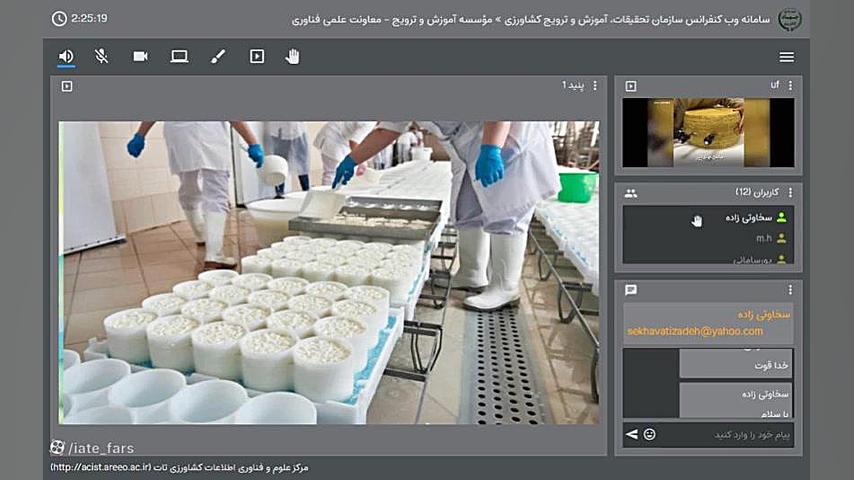Open options menu of chat panel
The image size is (854, 480).
point(790,290)
